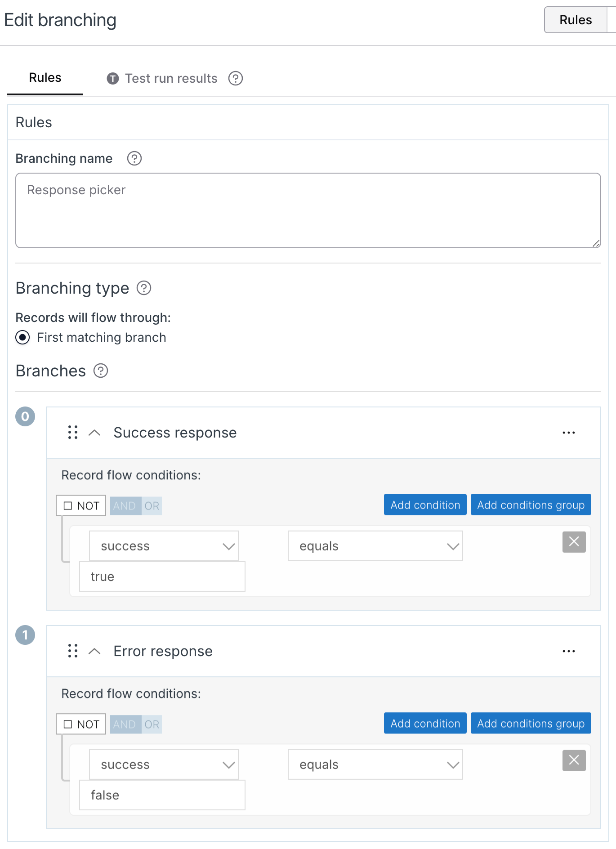Screen dimensions: 616x849
Task: Open more options menu for Success response
Action: [x=569, y=433]
